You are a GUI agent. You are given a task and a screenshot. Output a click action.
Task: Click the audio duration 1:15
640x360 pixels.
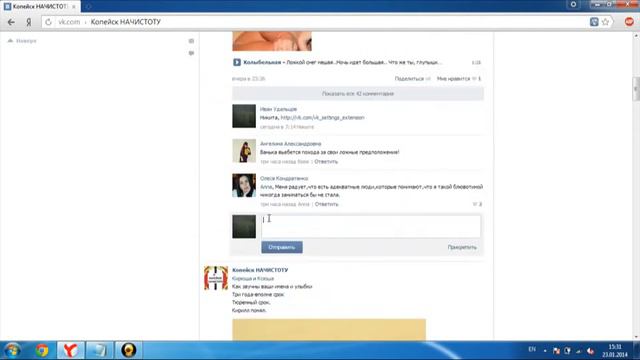(x=476, y=62)
